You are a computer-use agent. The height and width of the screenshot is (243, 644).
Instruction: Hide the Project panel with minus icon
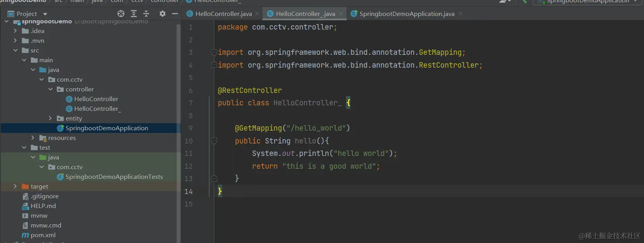pyautogui.click(x=175, y=14)
